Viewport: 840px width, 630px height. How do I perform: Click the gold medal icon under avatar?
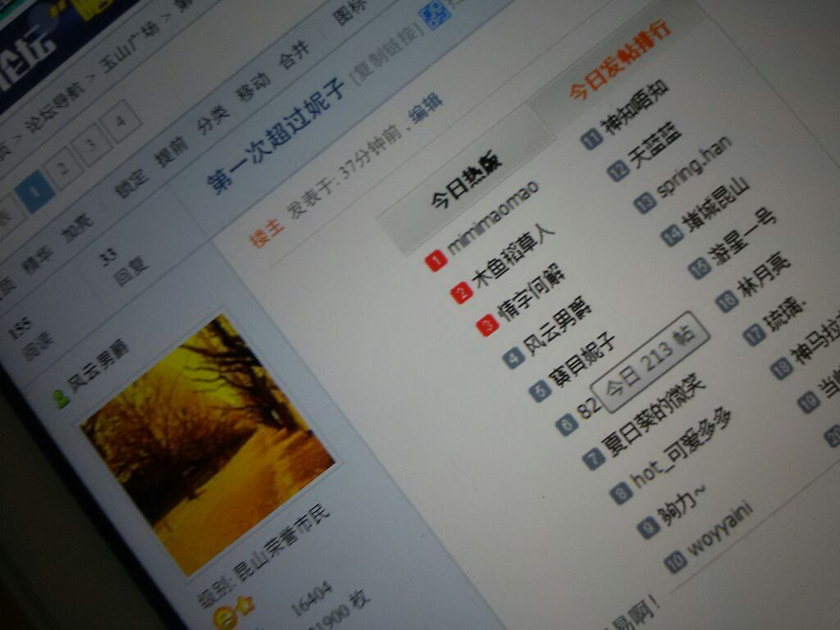225,617
